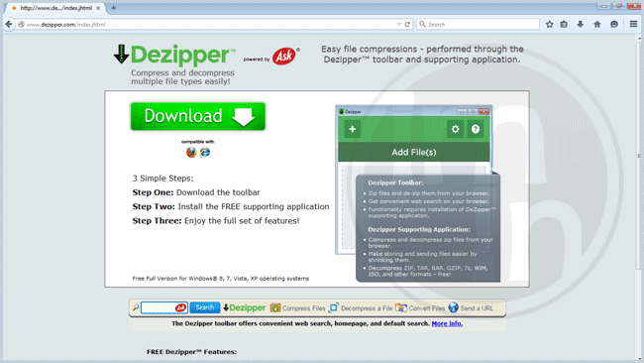Open browser downloads arrow icon
Screen dimensions: 644x363
580,24
